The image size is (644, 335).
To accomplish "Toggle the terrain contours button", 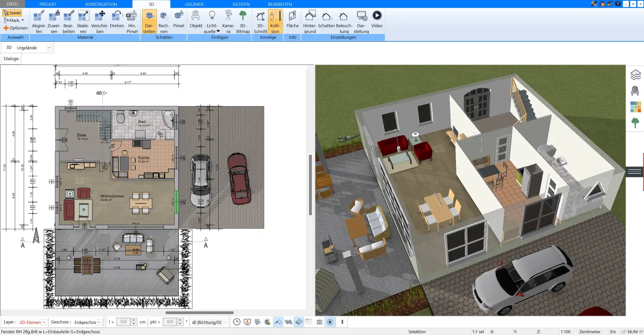I will pyautogui.click(x=309, y=322).
